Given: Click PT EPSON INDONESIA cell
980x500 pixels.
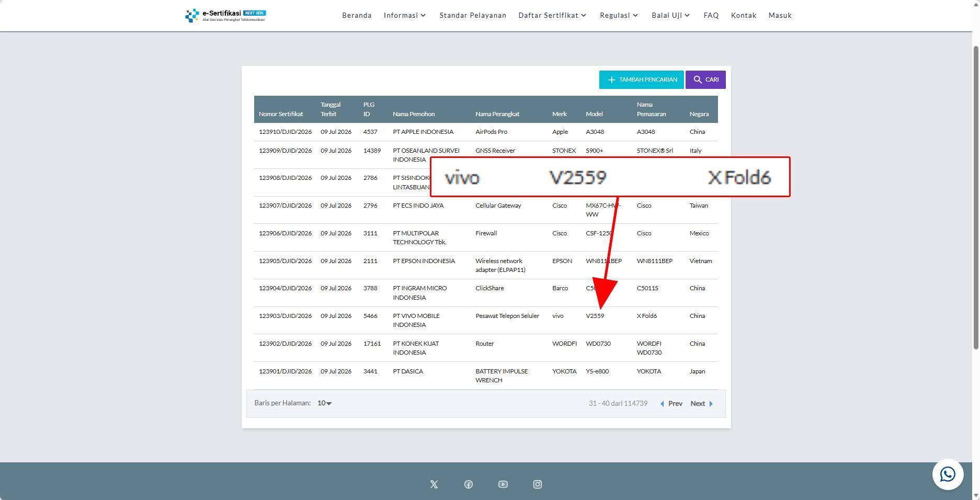Looking at the screenshot, I should [x=424, y=261].
